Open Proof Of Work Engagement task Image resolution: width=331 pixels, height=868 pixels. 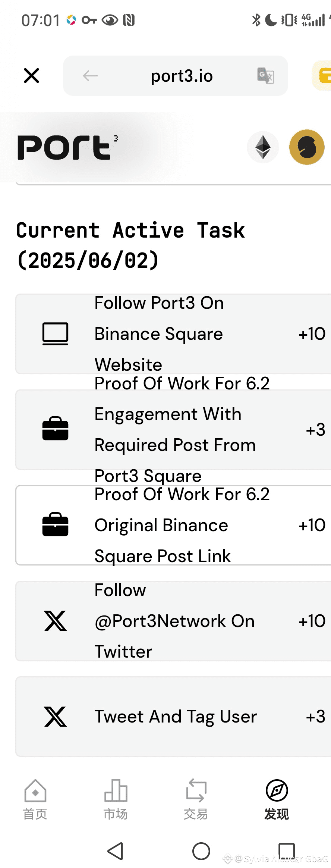tap(173, 430)
